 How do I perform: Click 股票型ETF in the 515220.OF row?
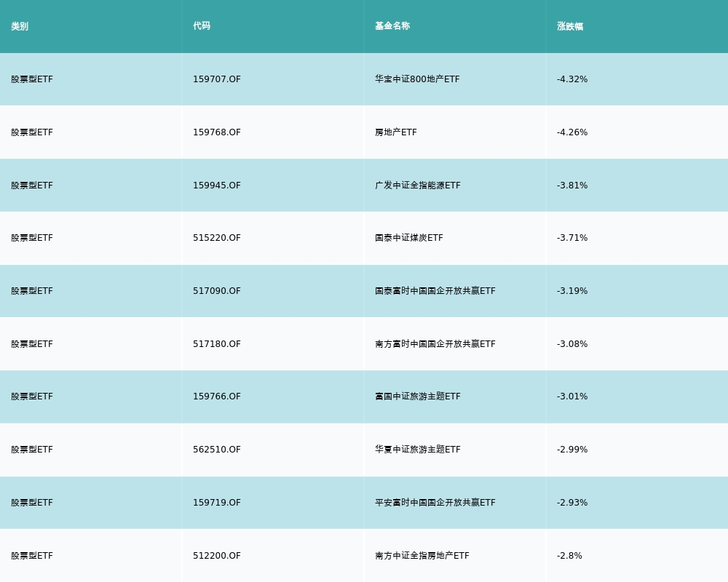click(x=32, y=238)
